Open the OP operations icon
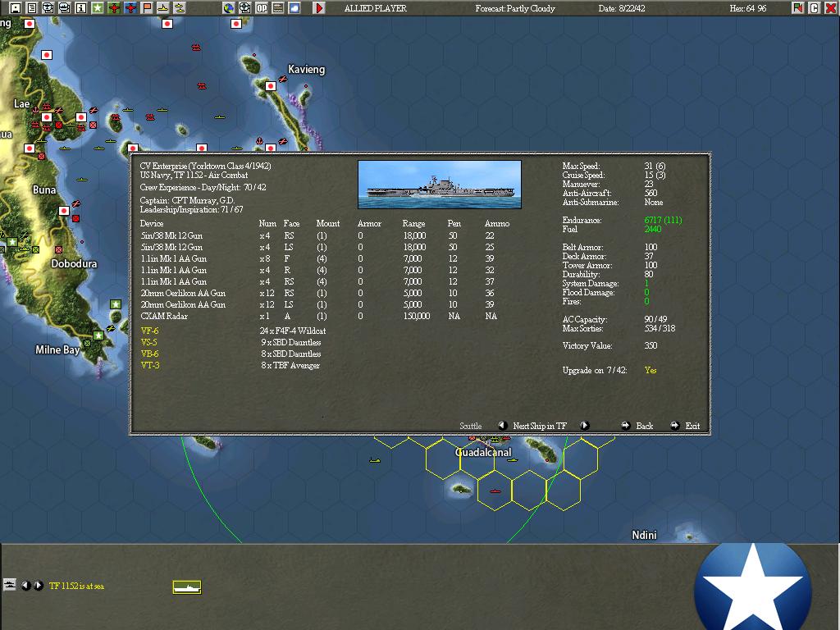 tap(262, 8)
